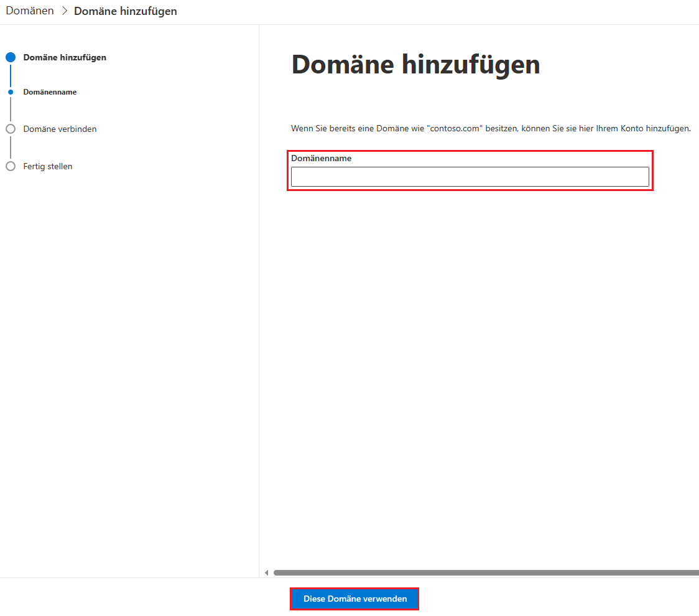Click the Domänen breadcrumb link
The height and width of the screenshot is (616, 699).
pos(30,11)
